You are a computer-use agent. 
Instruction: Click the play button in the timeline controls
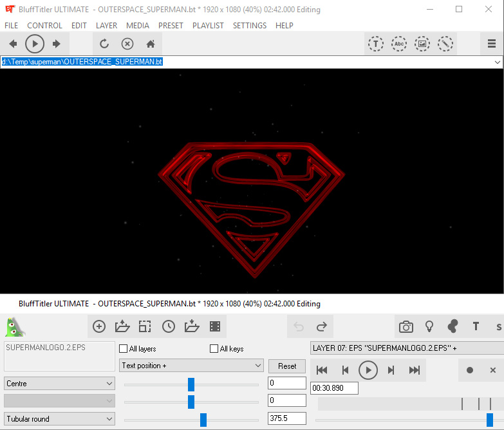click(368, 370)
